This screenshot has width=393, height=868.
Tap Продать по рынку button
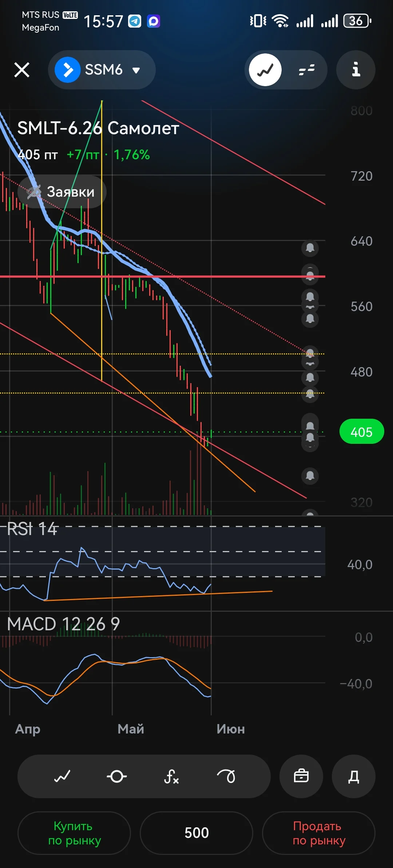(319, 833)
